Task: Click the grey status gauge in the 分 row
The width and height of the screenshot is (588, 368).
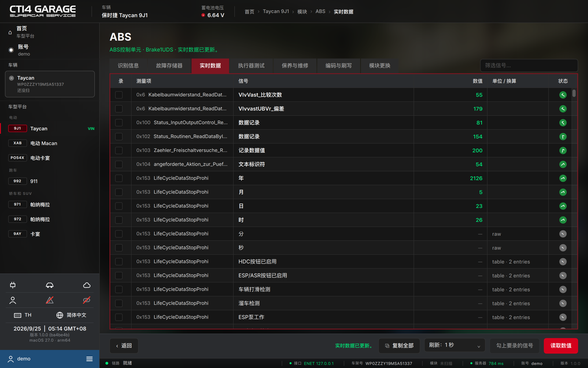Action: point(563,234)
